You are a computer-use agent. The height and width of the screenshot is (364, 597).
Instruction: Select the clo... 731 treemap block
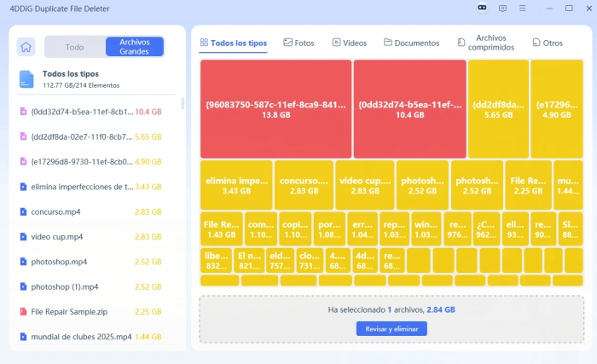(309, 261)
